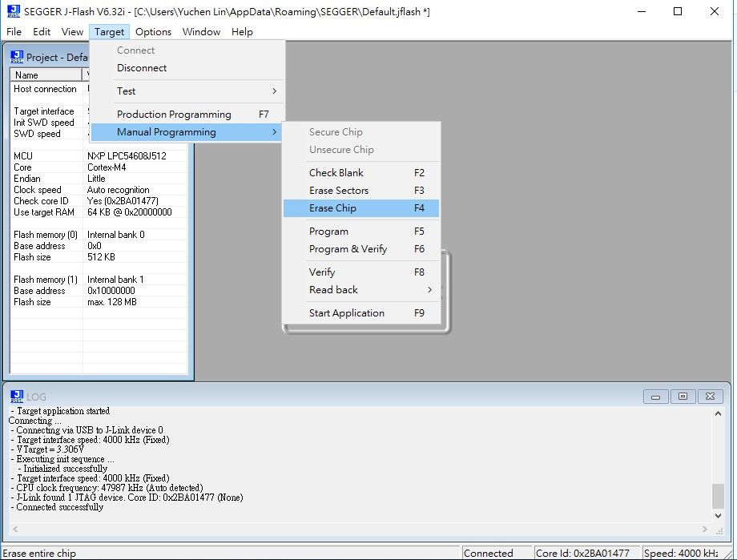
Task: Select Start Application F9
Action: 361,313
